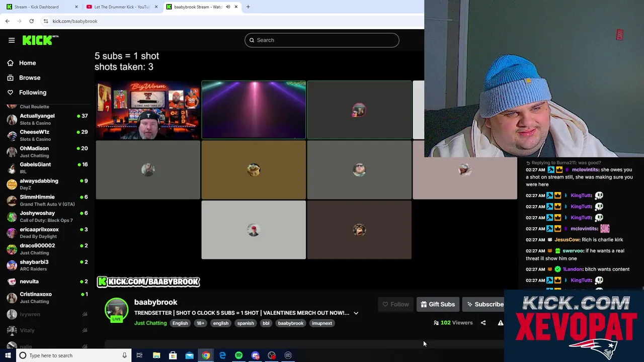Click ericaaprilxoxox's avatar icon
The width and height of the screenshot is (644, 362).
coord(12,233)
